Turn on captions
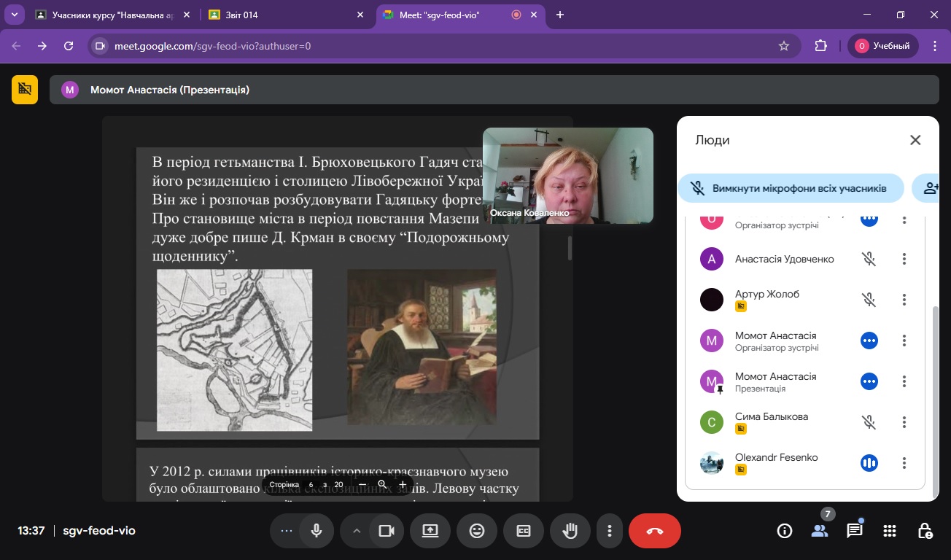 click(524, 531)
